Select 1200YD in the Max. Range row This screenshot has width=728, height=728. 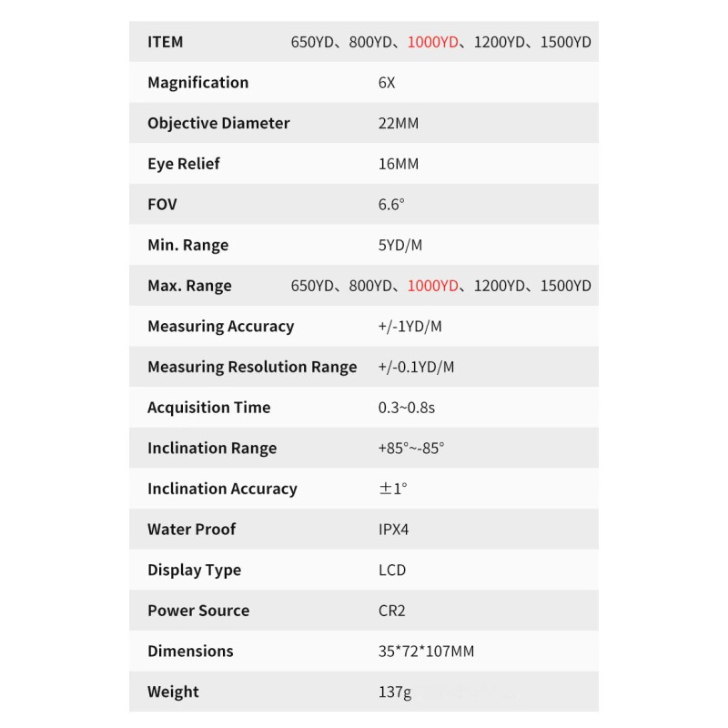500,286
